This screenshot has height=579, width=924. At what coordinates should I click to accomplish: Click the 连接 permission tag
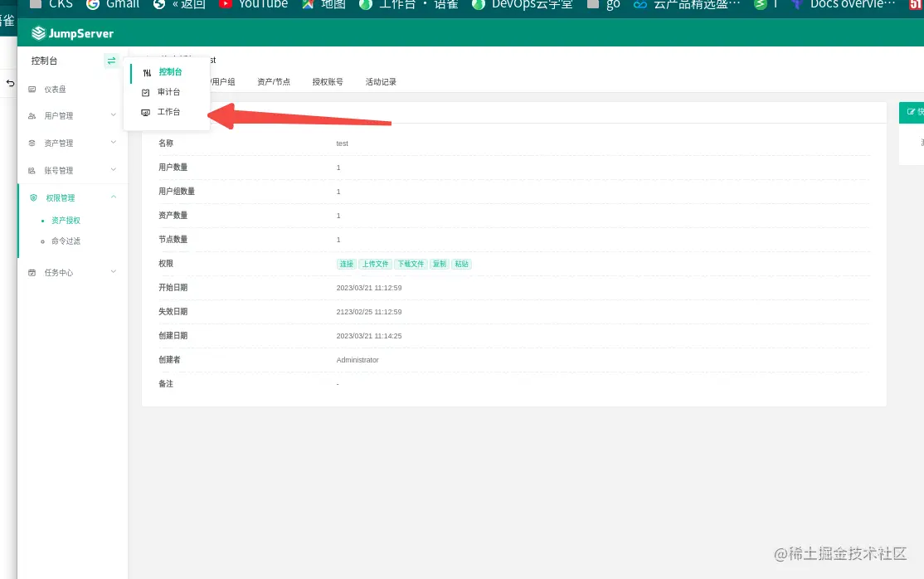pos(347,264)
